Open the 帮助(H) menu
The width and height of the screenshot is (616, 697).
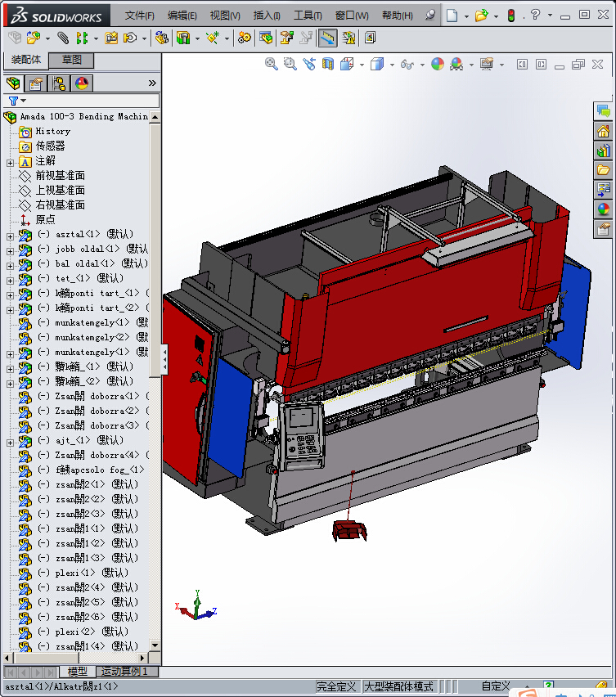398,16
